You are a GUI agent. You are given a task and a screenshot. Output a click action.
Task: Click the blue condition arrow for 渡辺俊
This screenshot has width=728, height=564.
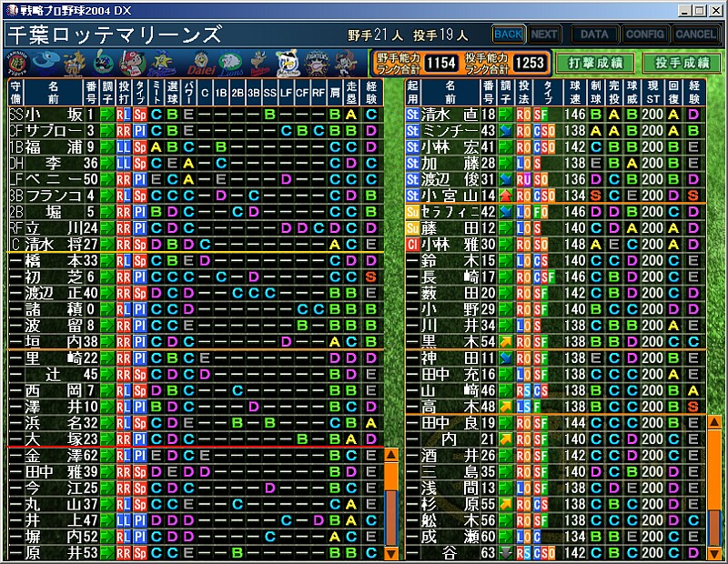pos(505,179)
